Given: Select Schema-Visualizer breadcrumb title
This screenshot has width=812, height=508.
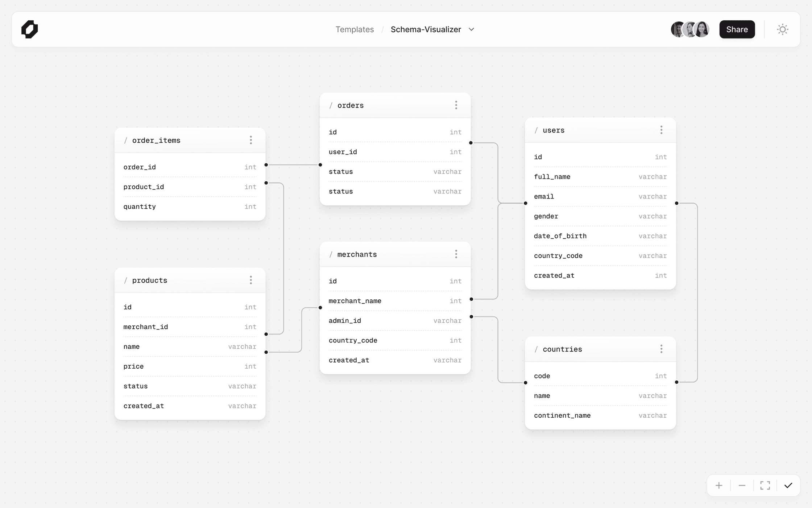Looking at the screenshot, I should click(x=426, y=29).
